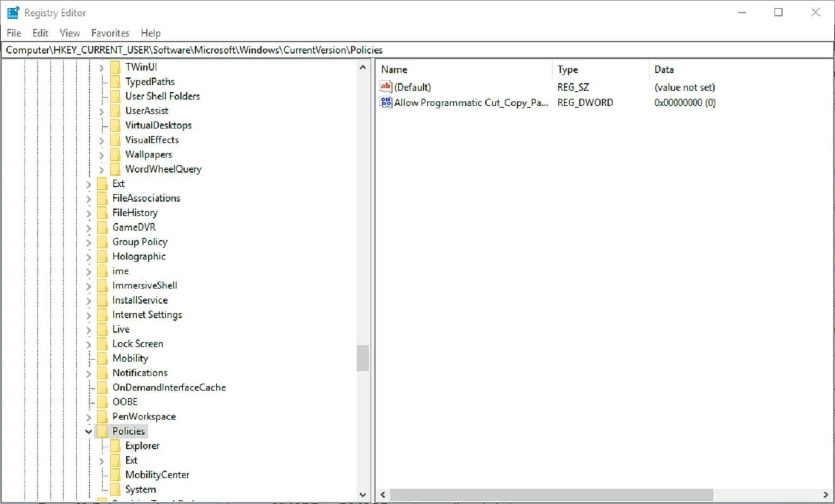This screenshot has width=835, height=504.
Task: Click the values pane scroll-left arrow
Action: [383, 495]
